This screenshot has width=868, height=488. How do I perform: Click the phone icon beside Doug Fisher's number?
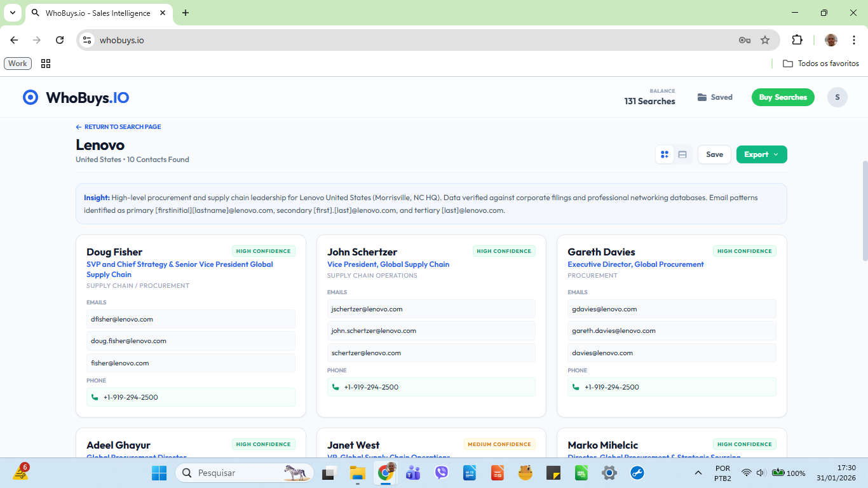click(94, 396)
